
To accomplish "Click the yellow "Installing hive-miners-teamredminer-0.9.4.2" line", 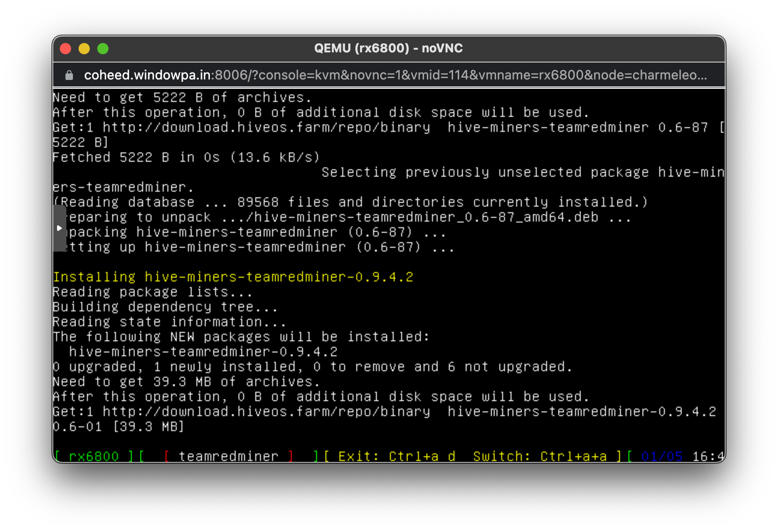I will click(233, 277).
